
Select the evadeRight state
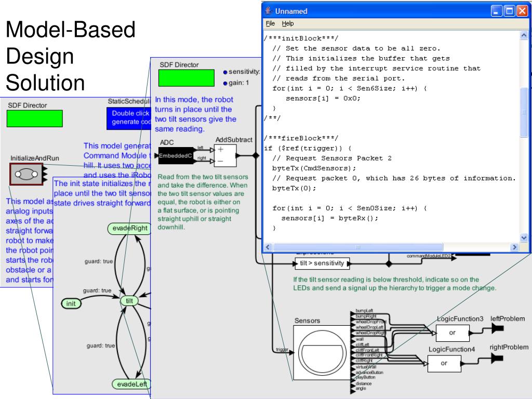(129, 229)
